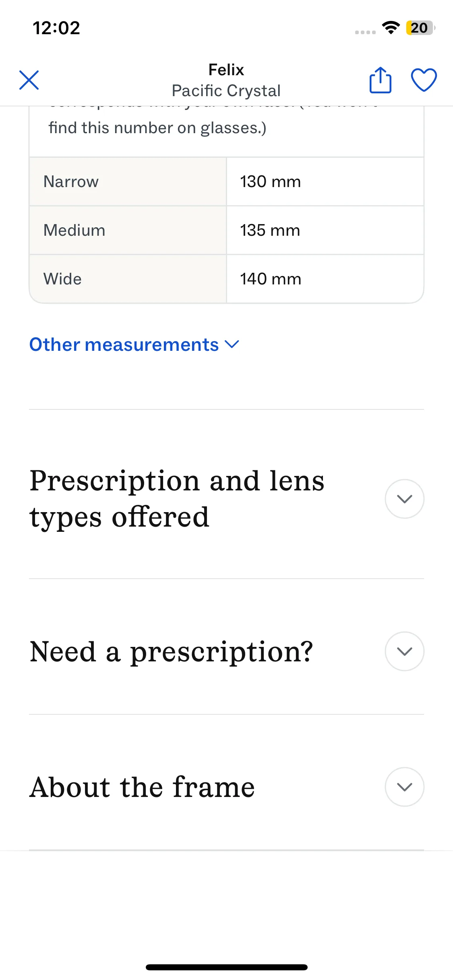Image resolution: width=453 pixels, height=980 pixels.
Task: Tap the Prescription and lens types heading
Action: (177, 499)
